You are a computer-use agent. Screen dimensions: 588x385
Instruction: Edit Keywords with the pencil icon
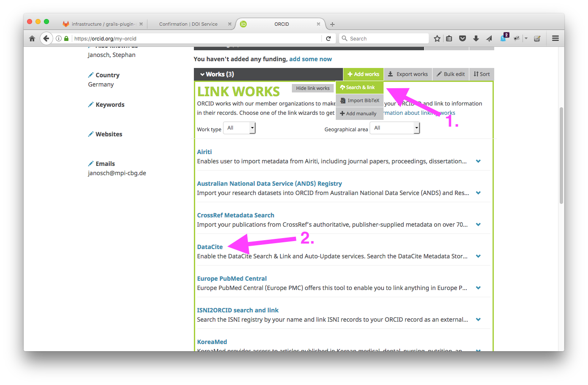click(x=90, y=104)
